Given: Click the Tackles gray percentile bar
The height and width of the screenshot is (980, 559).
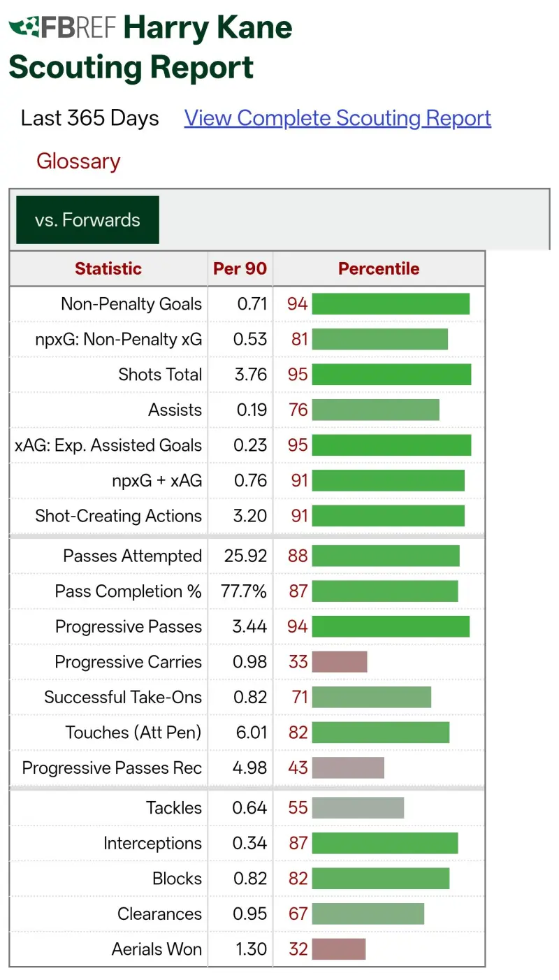Looking at the screenshot, I should (358, 808).
